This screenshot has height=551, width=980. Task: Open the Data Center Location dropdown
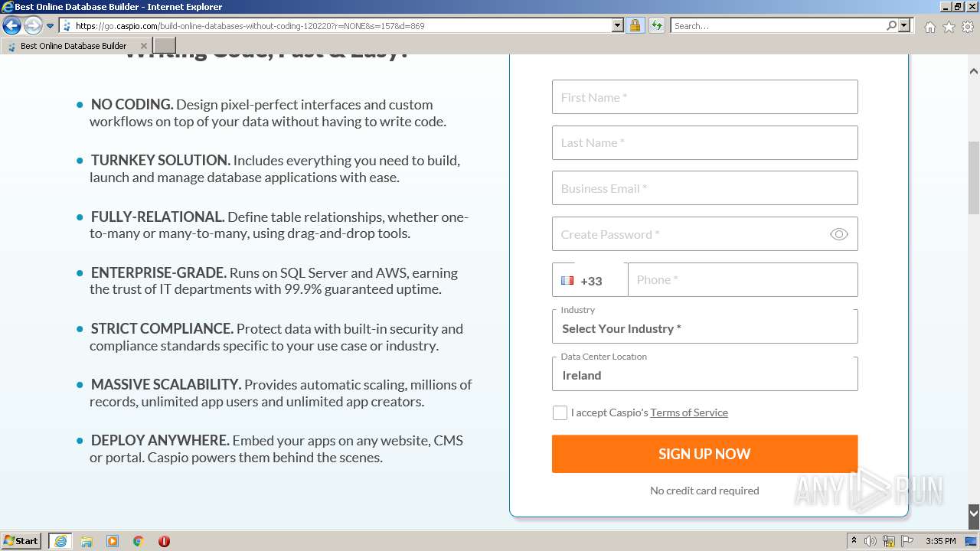click(x=704, y=373)
